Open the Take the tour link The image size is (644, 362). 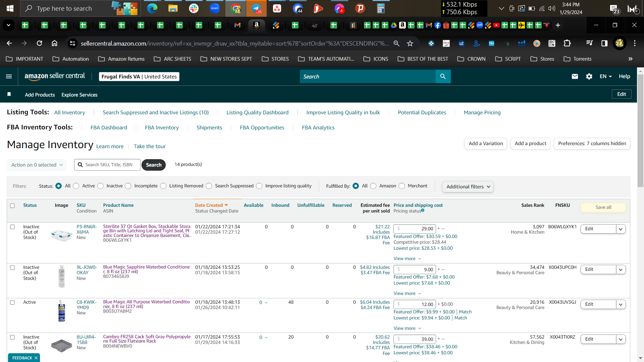150,146
